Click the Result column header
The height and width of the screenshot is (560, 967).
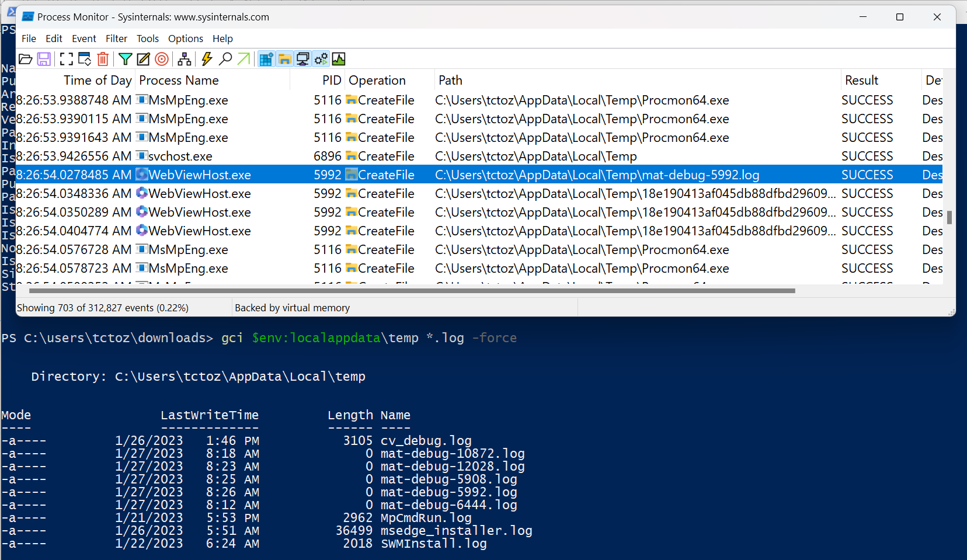pyautogui.click(x=881, y=80)
